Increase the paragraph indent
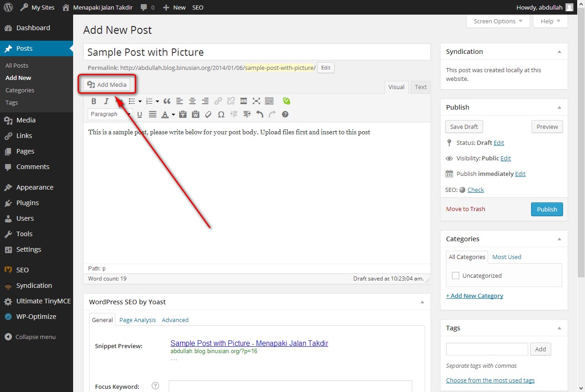Viewport: 585px width, 392px height. (x=247, y=114)
